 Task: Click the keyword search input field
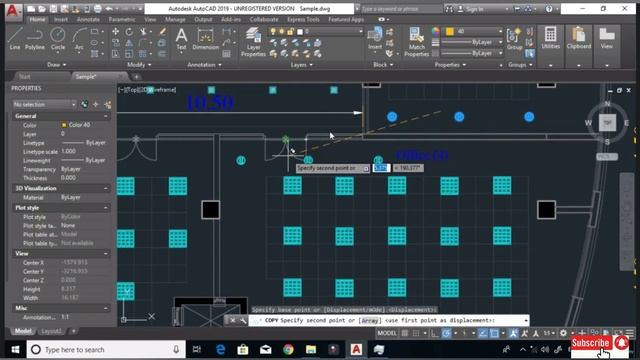[401, 9]
